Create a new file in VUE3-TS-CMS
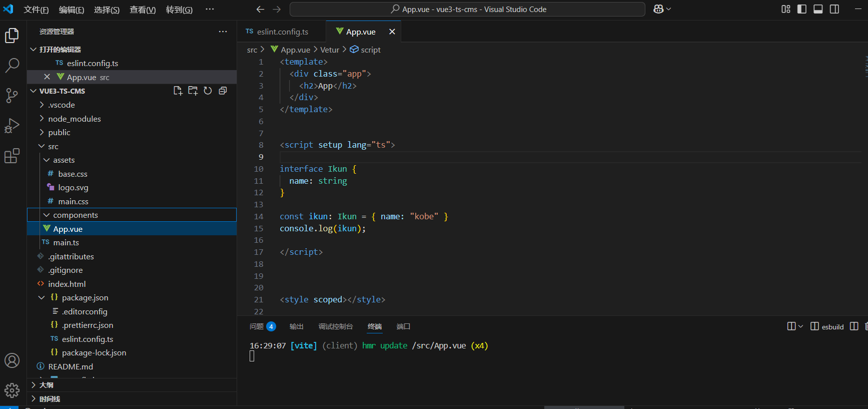Viewport: 868px width, 409px height. pos(178,91)
